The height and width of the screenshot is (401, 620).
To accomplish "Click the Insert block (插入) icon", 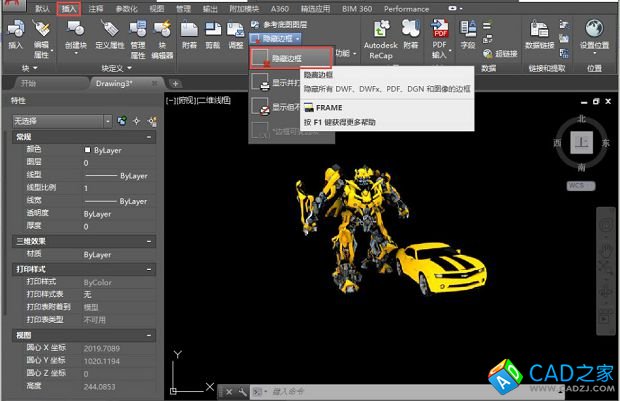I will pyautogui.click(x=15, y=31).
